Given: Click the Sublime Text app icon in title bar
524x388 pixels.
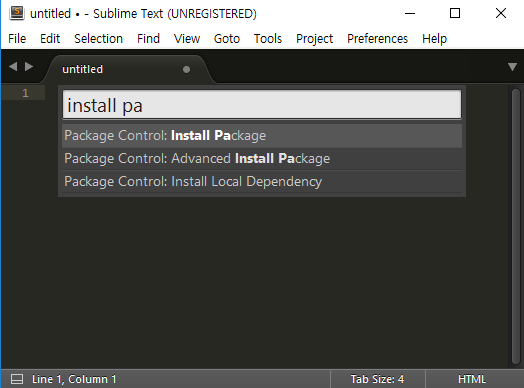Looking at the screenshot, I should click(x=17, y=13).
